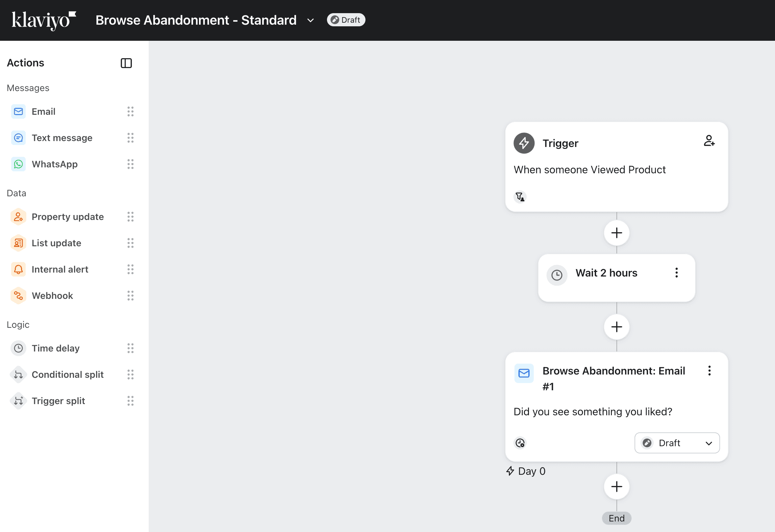Click the drag handle for Trigger split
Screen dimensions: 775x532
tap(130, 401)
